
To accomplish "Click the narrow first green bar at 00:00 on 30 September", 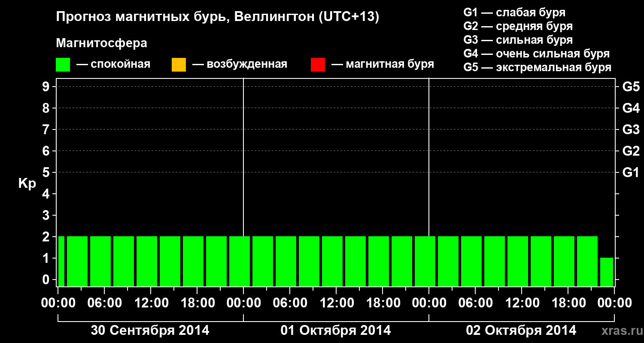I will (61, 261).
